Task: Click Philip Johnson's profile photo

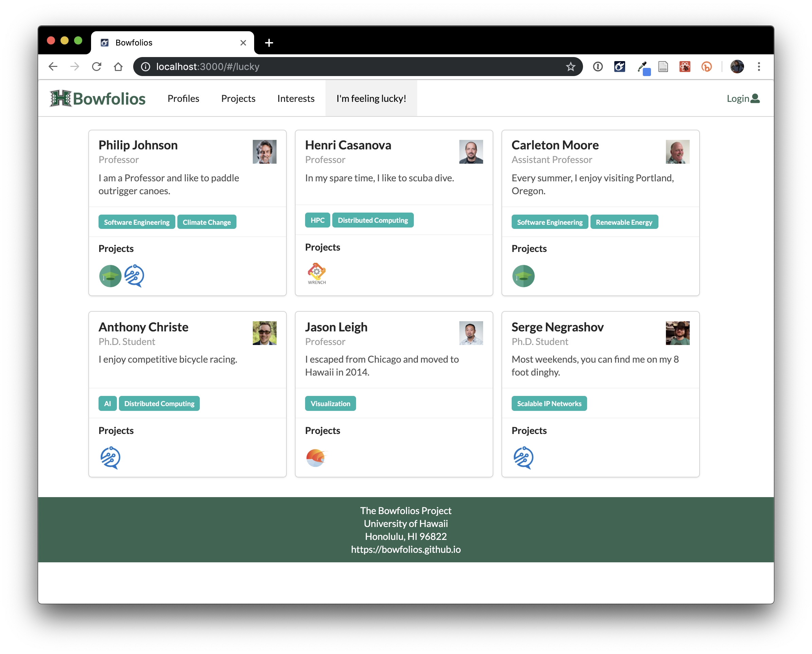Action: pos(264,152)
